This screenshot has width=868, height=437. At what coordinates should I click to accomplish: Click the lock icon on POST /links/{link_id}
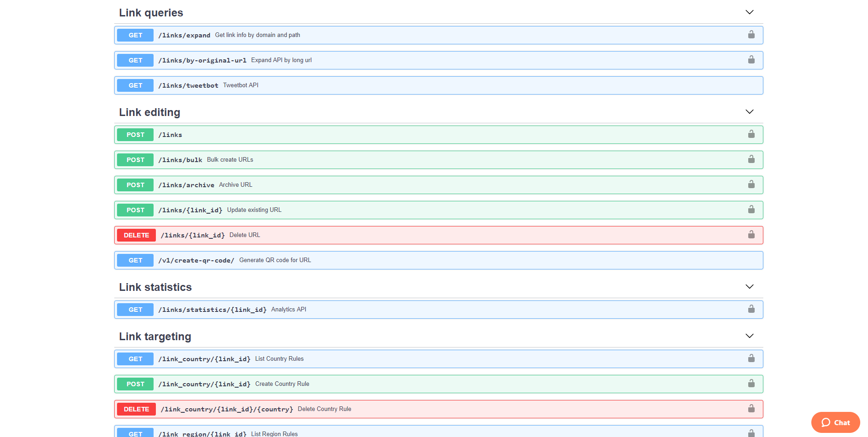tap(751, 210)
